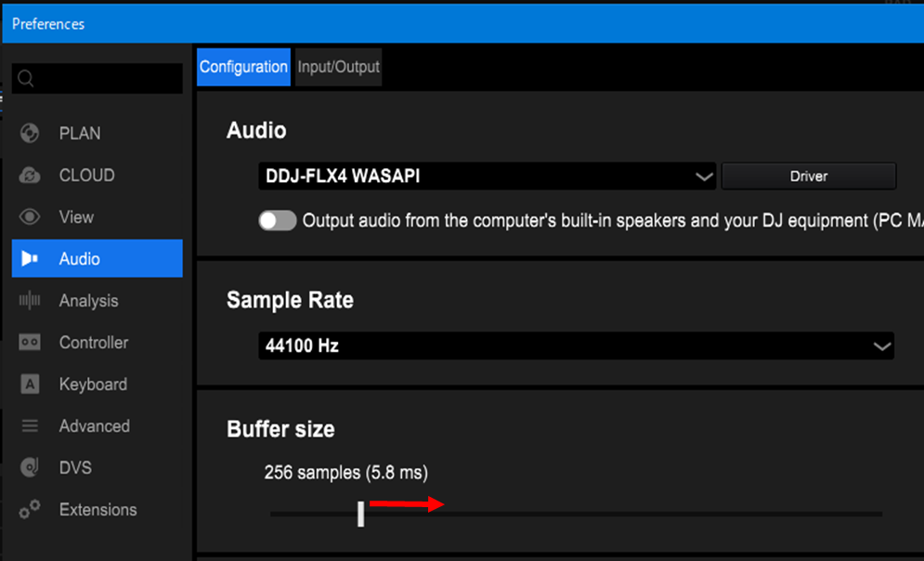Click the Extensions gears icon
Screen dimensions: 924x561
tap(30, 510)
